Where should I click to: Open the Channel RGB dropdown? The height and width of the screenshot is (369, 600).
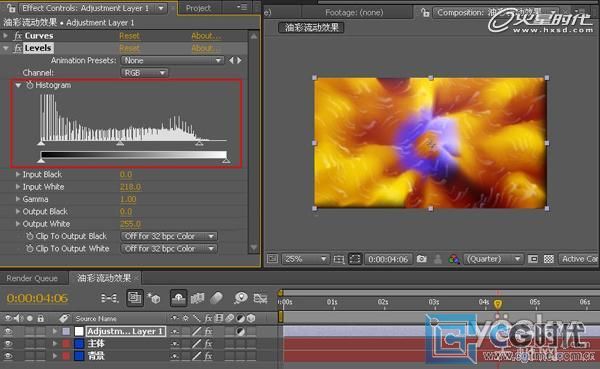coord(144,73)
